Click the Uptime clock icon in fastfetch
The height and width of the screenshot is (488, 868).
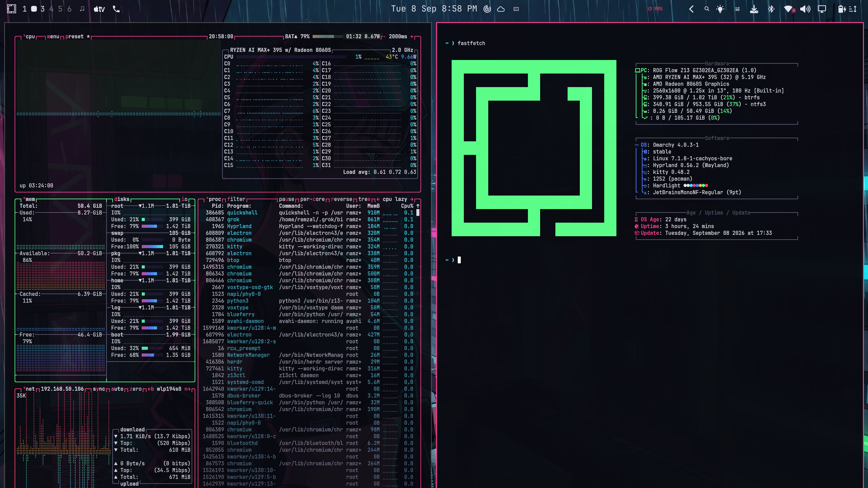636,226
